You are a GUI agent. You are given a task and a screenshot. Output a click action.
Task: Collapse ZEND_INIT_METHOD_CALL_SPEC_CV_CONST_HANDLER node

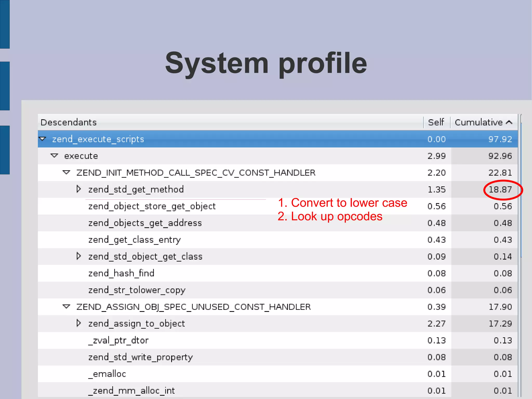(66, 172)
